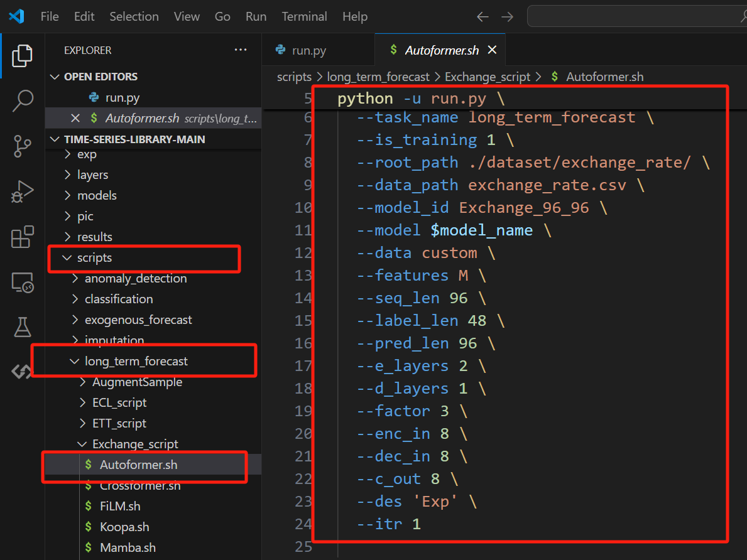Viewport: 747px width, 560px height.
Task: Expand the results folder
Action: 68,237
